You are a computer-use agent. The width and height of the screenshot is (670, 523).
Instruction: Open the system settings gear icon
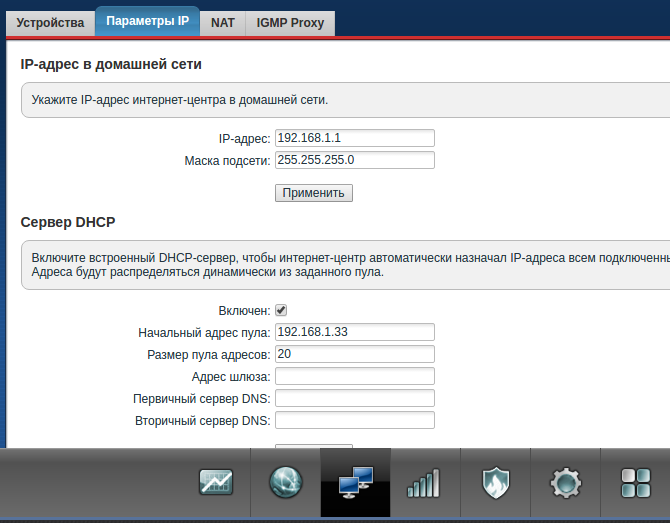565,483
